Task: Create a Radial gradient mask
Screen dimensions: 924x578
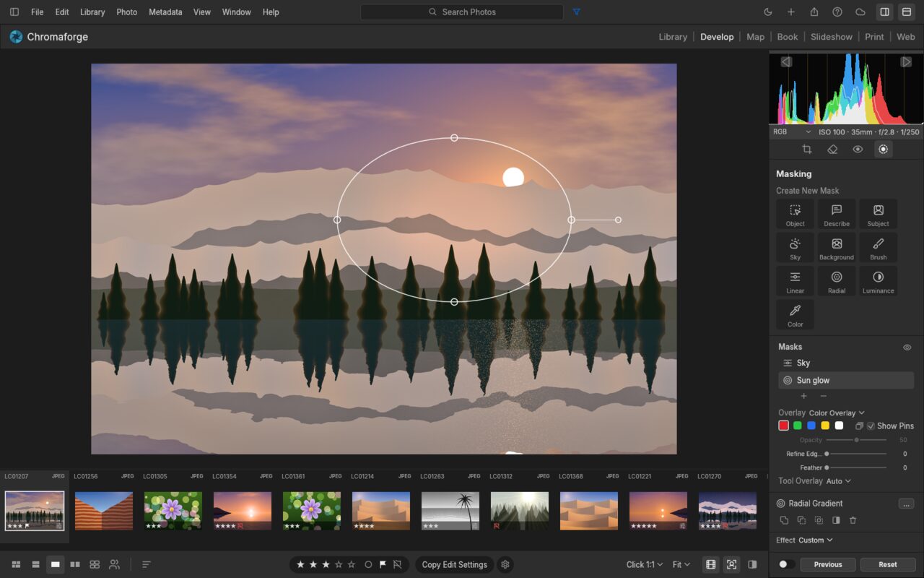Action: tap(837, 282)
